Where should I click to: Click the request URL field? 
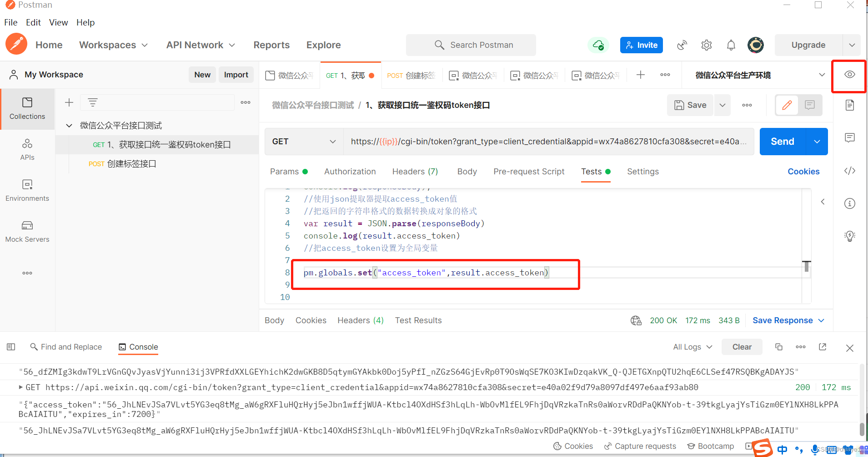[549, 142]
